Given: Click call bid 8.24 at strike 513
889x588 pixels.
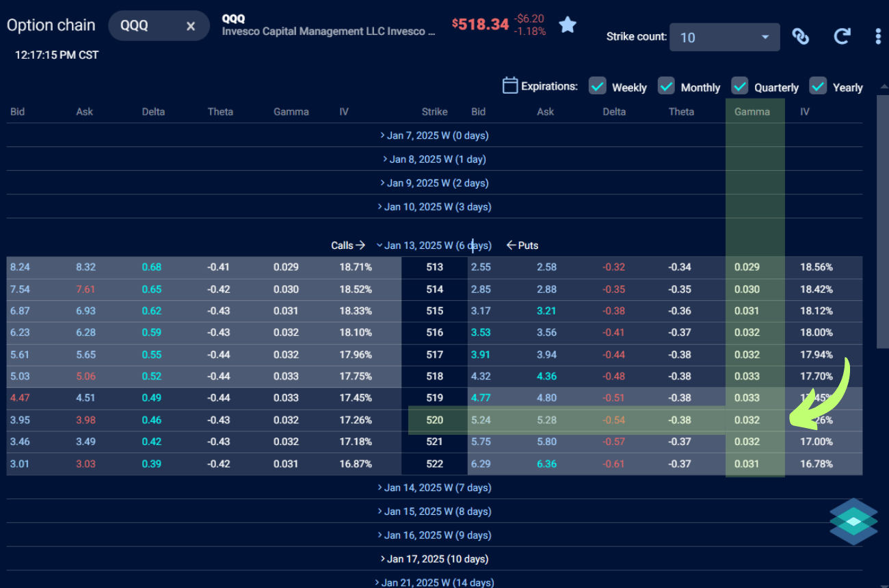Looking at the screenshot, I should tap(20, 267).
